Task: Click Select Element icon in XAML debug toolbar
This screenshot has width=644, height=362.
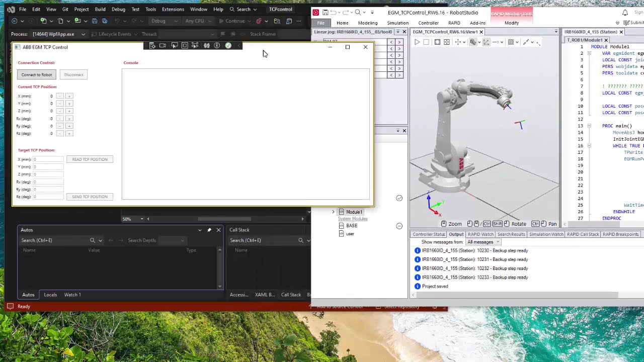Action: tap(174, 46)
